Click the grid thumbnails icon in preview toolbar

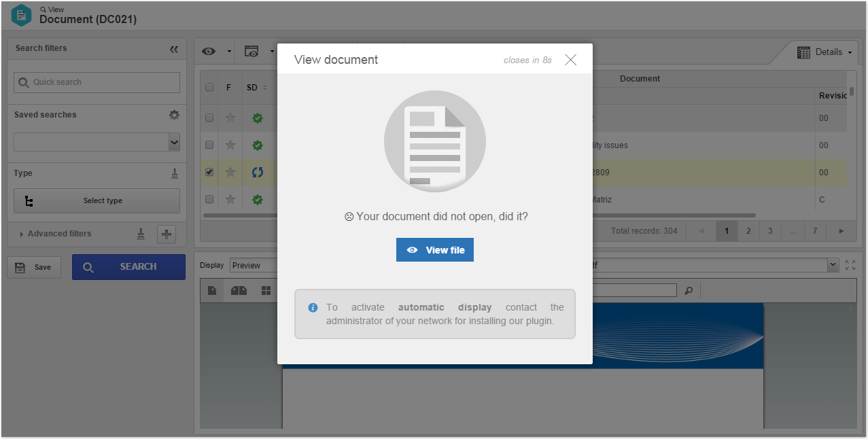point(266,291)
